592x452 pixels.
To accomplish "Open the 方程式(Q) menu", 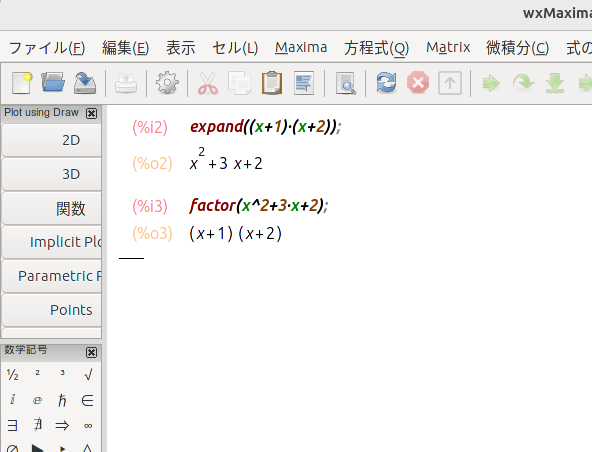I will (376, 48).
